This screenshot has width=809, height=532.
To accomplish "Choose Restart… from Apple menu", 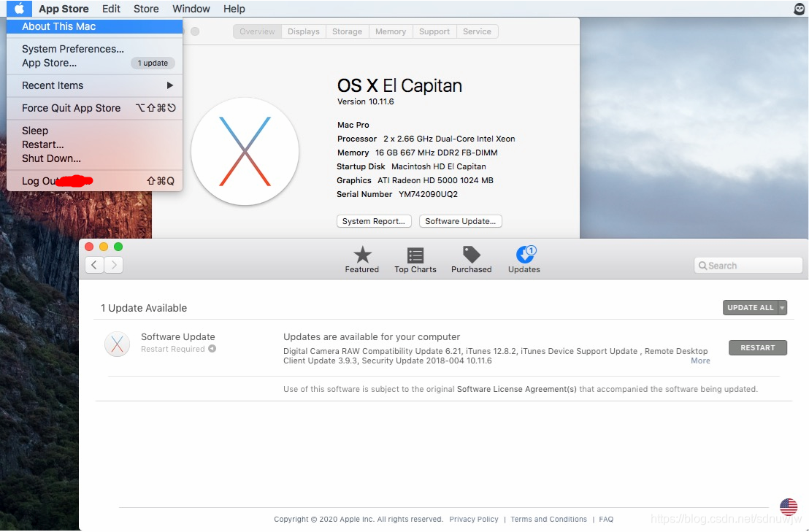I will (x=95, y=144).
